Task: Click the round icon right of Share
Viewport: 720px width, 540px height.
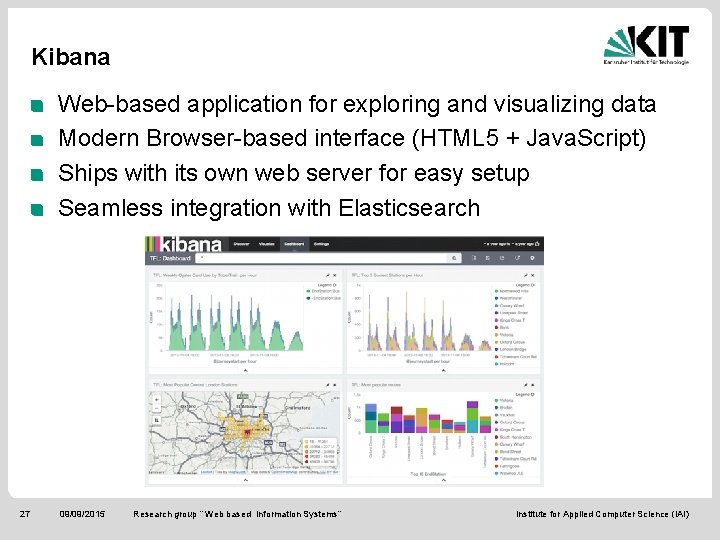Action: pos(532,258)
